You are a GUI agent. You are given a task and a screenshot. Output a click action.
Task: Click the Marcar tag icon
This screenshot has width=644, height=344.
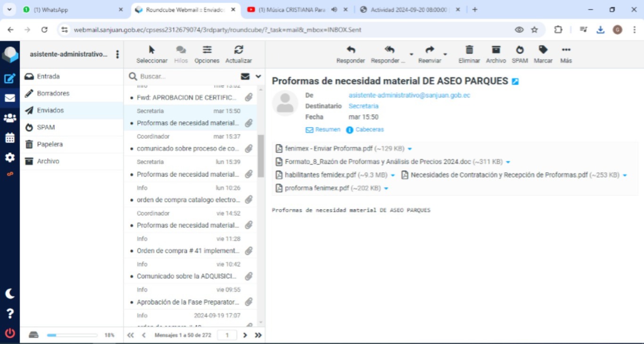[543, 50]
